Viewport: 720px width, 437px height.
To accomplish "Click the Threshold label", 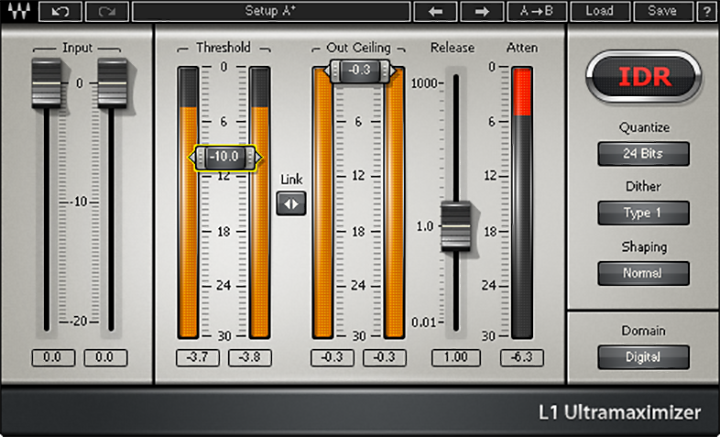I will coord(223,47).
